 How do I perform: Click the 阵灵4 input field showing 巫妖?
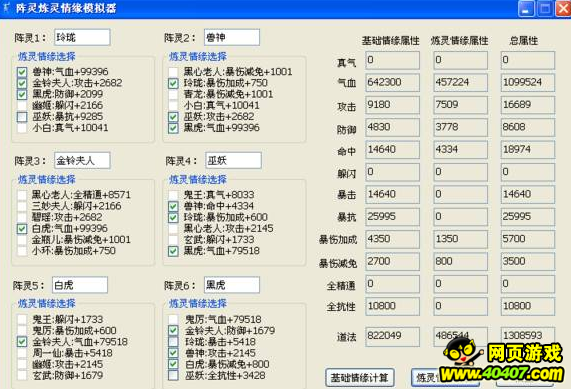(233, 161)
